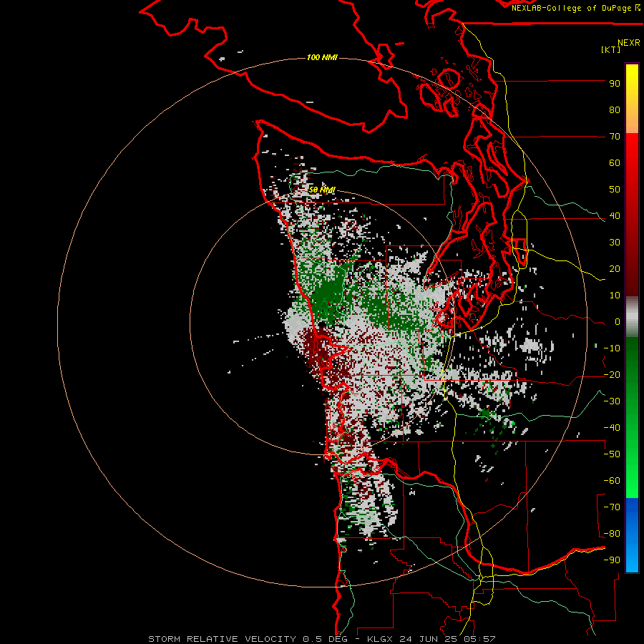This screenshot has height=644, width=644.
Task: Click the -40 knot scale value
Action: (612, 428)
